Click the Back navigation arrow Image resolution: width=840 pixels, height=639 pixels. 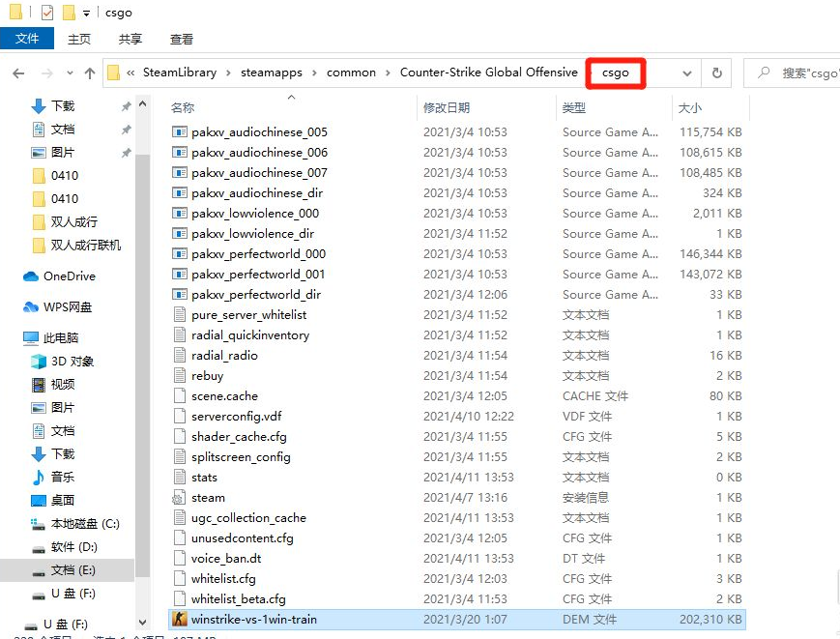[x=18, y=73]
